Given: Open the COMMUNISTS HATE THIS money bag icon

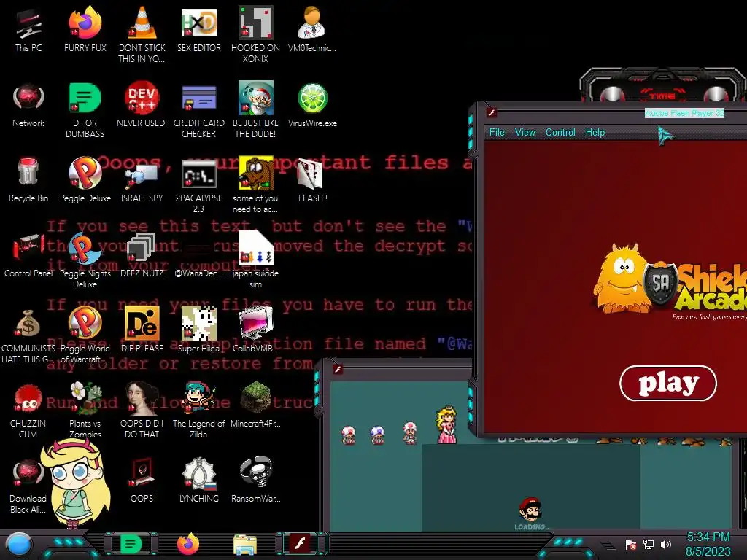Looking at the screenshot, I should click(28, 323).
